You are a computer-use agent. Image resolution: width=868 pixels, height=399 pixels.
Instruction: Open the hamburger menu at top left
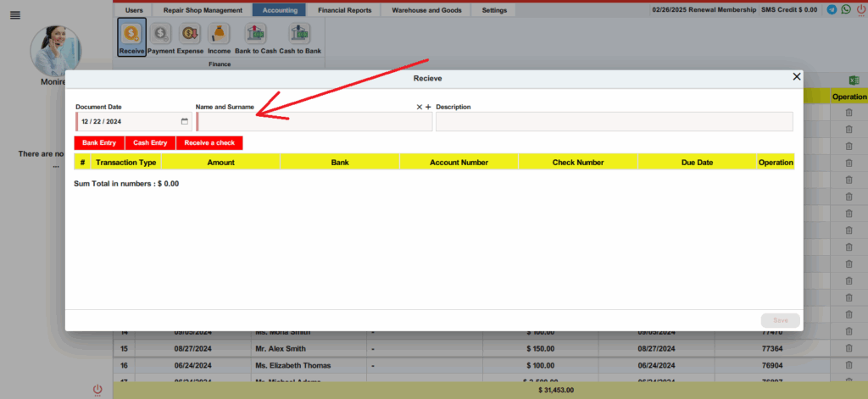pyautogui.click(x=15, y=15)
